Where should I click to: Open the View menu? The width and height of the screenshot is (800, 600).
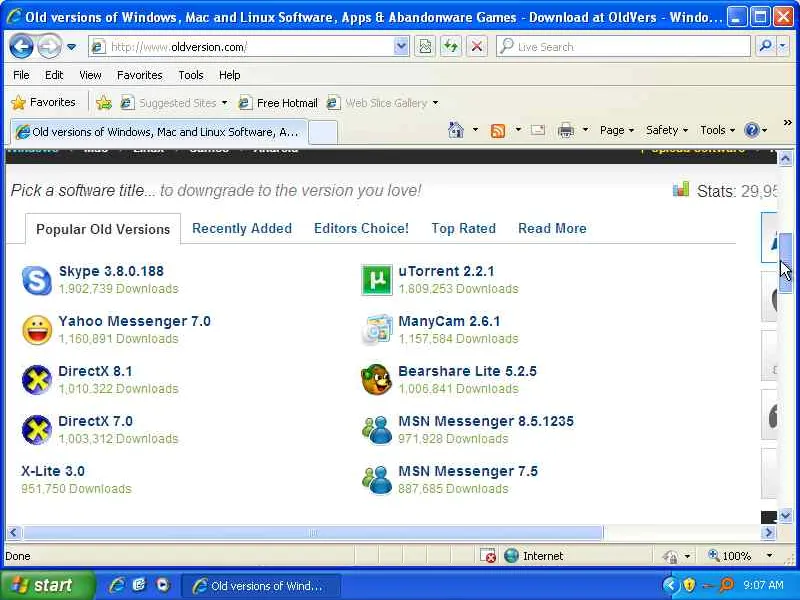point(90,75)
